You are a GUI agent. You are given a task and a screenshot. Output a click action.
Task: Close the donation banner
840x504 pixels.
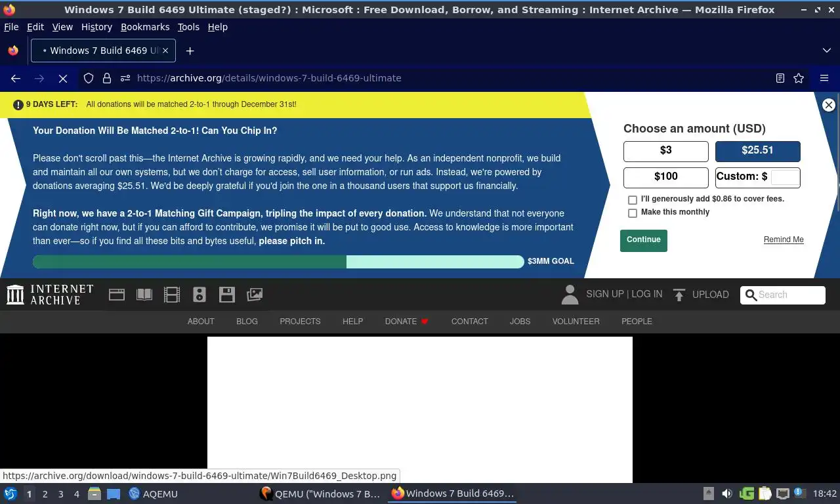[x=829, y=105]
